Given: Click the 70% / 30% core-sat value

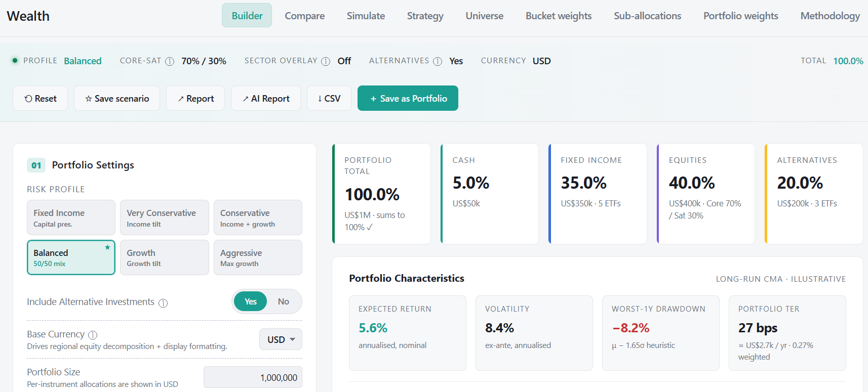Looking at the screenshot, I should coord(204,61).
